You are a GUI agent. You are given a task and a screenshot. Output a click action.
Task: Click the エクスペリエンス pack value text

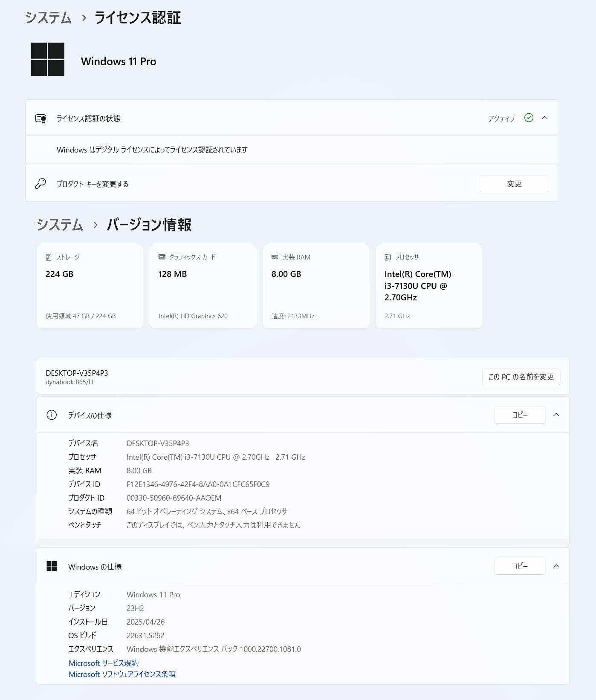[214, 649]
